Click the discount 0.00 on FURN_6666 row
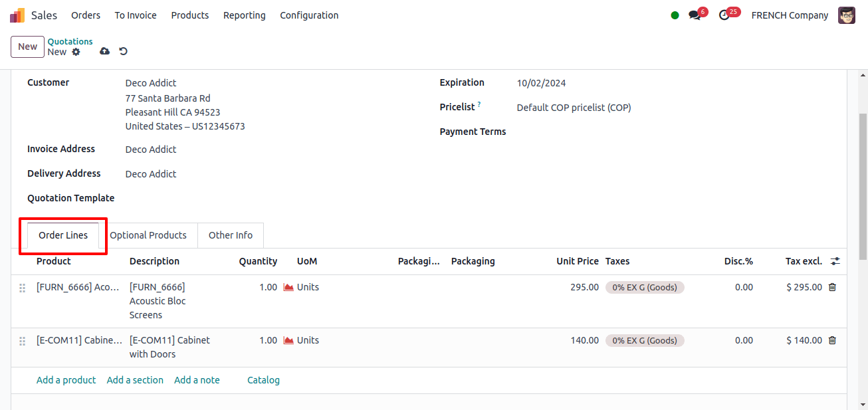Viewport: 868px width, 410px height. [744, 287]
